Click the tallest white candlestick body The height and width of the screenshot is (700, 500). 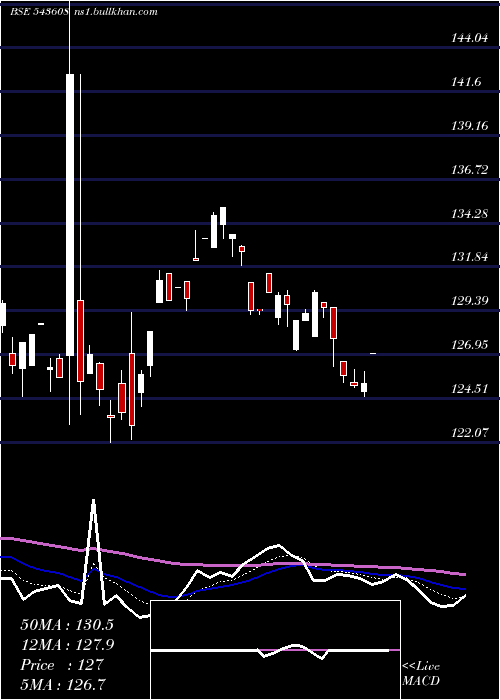(x=70, y=215)
